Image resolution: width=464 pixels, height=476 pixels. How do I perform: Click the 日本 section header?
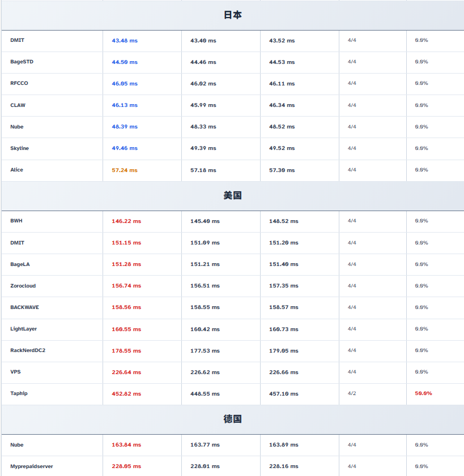tap(232, 15)
